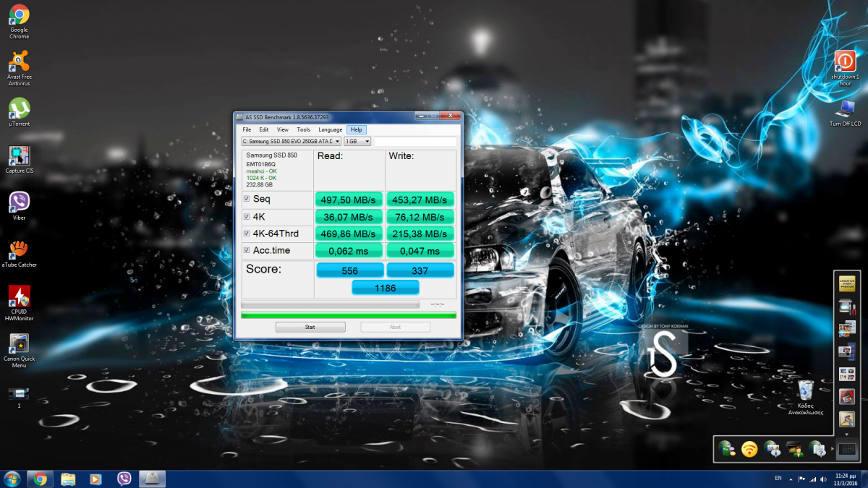Click the empty text field beside 1 GB
Screen dimensions: 868x488
click(x=414, y=142)
